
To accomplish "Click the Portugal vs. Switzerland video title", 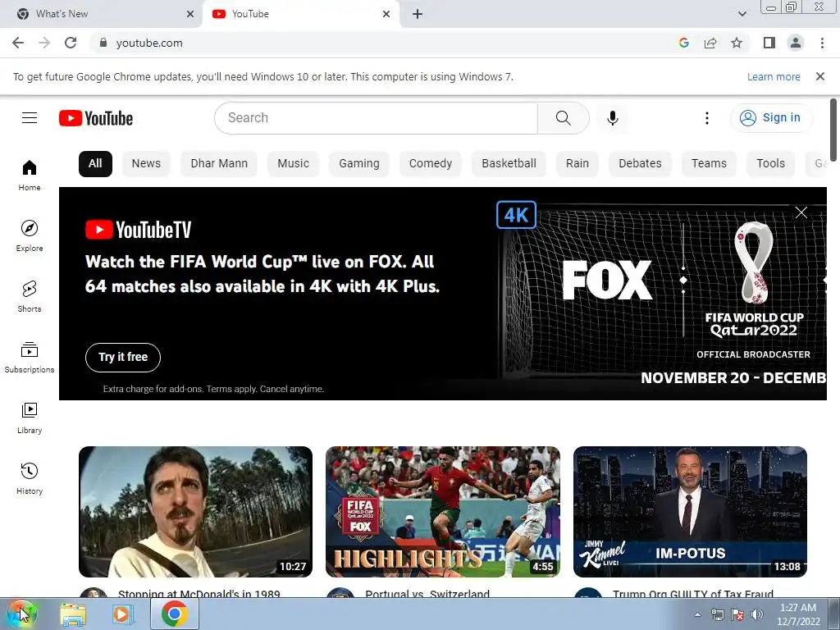I will coord(427,593).
